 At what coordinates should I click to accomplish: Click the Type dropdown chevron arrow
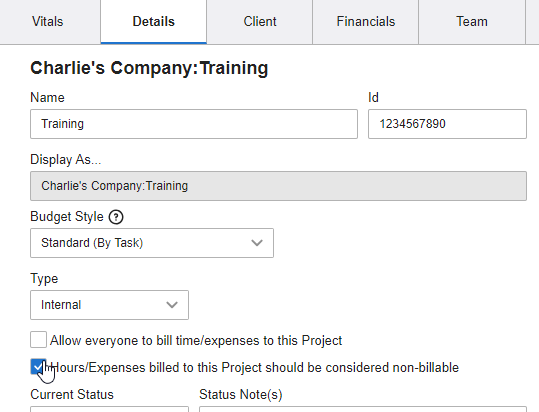click(x=172, y=305)
